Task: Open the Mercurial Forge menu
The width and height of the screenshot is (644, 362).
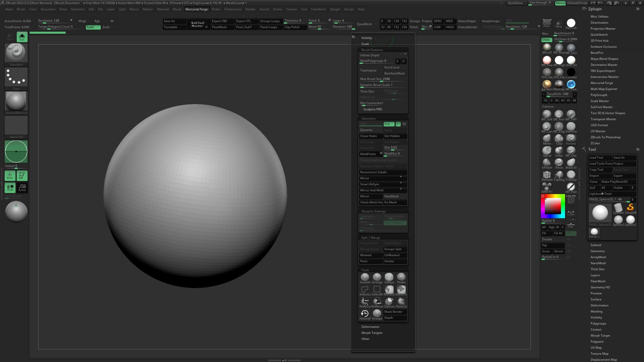Action: pyautogui.click(x=196, y=9)
